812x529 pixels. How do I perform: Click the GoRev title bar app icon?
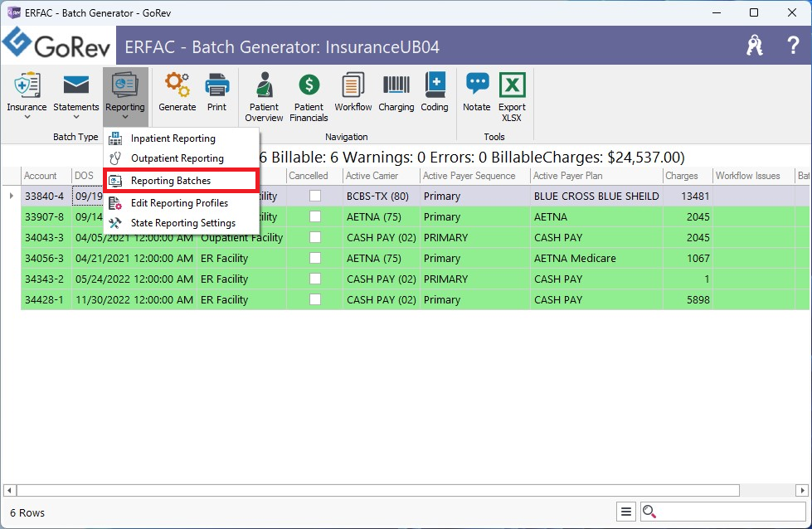(x=13, y=12)
